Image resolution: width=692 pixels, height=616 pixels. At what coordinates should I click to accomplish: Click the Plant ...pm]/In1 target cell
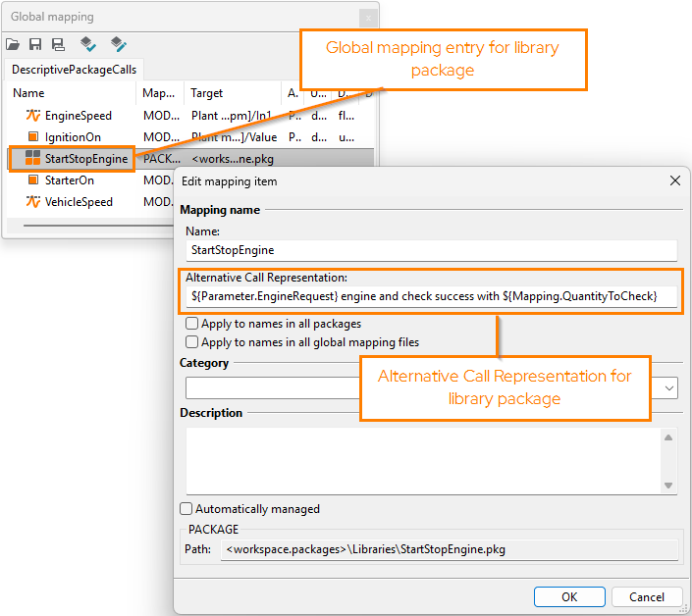click(x=232, y=116)
